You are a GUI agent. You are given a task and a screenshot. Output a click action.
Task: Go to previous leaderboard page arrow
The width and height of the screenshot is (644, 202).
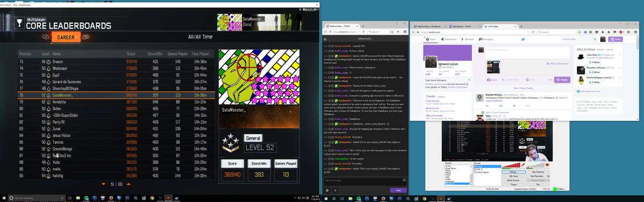coord(103,184)
